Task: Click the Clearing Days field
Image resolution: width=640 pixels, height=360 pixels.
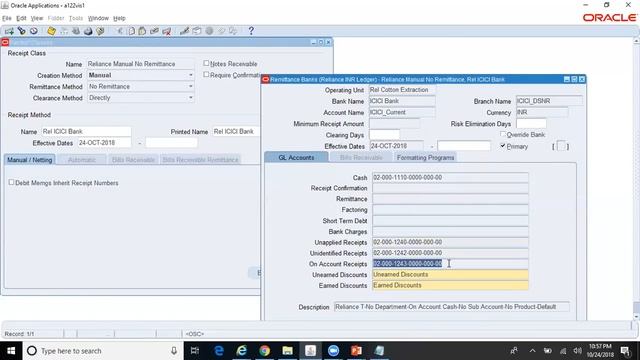Action: pos(384,135)
